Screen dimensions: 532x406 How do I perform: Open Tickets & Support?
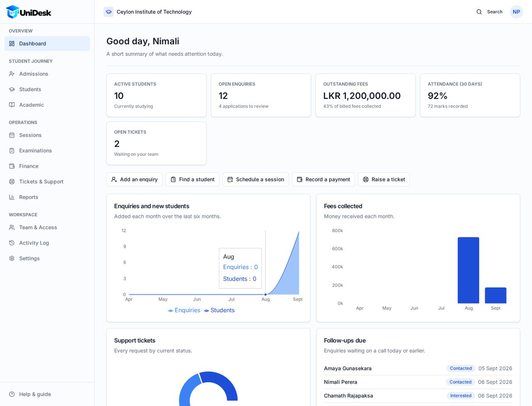[x=47, y=182]
